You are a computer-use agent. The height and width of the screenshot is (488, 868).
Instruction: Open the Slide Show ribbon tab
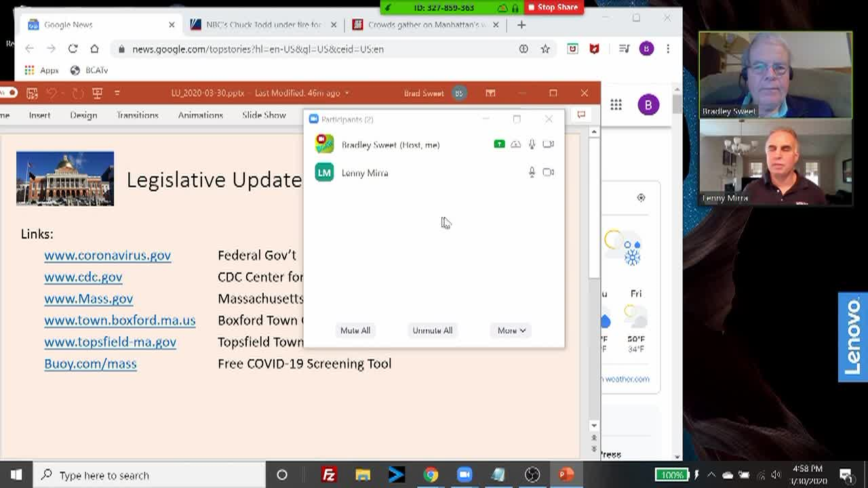[264, 115]
